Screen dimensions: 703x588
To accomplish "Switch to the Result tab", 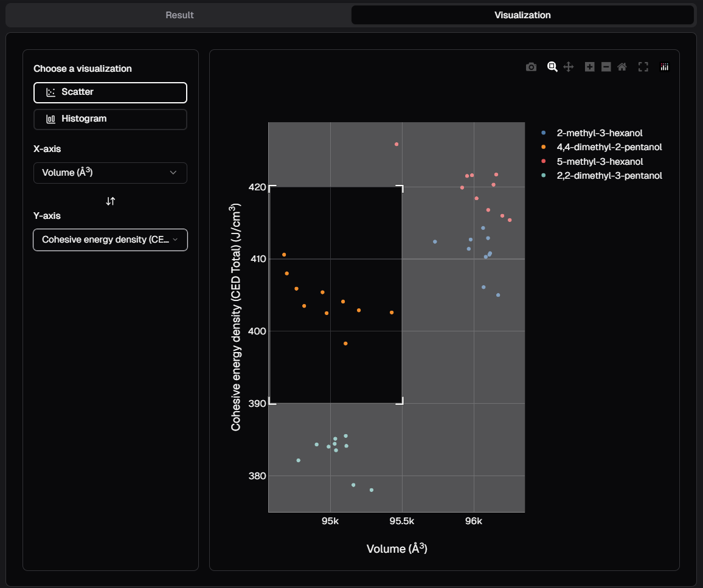I will 179,15.
